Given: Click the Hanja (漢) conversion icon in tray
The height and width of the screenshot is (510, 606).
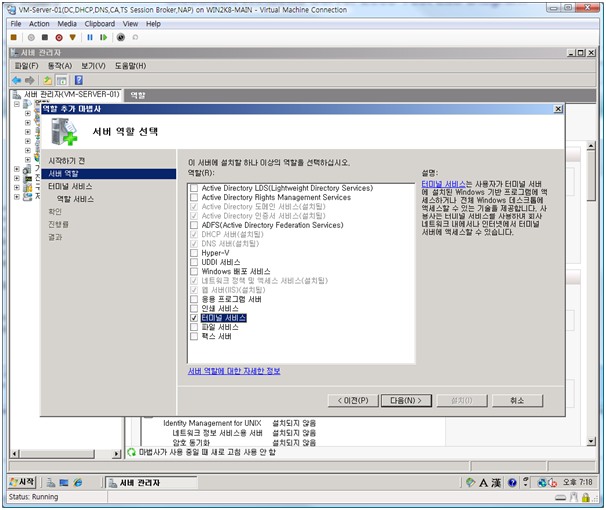Looking at the screenshot, I should tap(496, 483).
